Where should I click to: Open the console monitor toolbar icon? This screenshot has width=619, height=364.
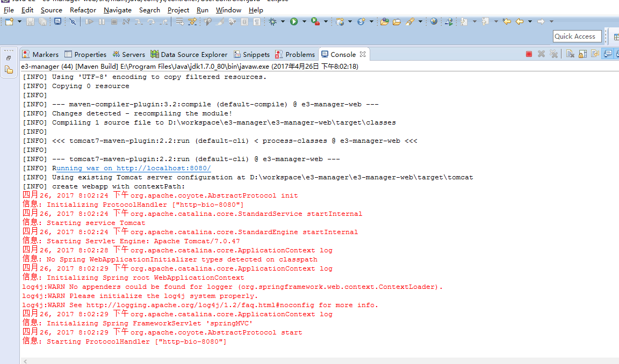(57, 21)
